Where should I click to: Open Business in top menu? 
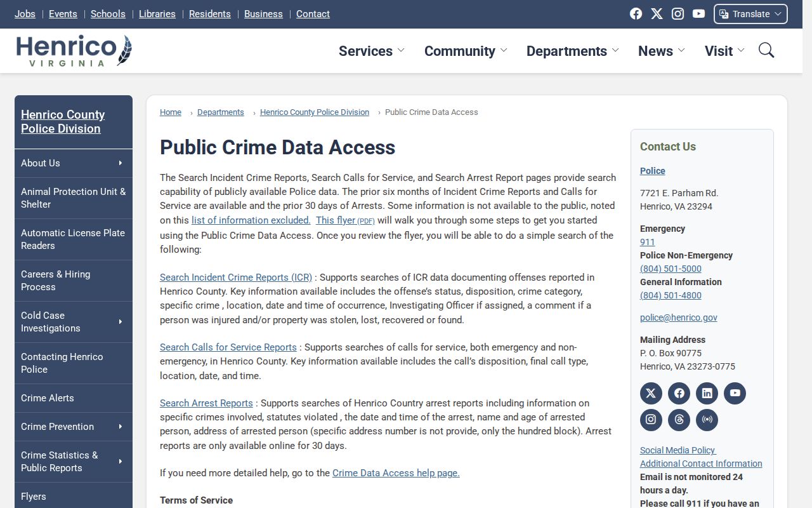(263, 14)
